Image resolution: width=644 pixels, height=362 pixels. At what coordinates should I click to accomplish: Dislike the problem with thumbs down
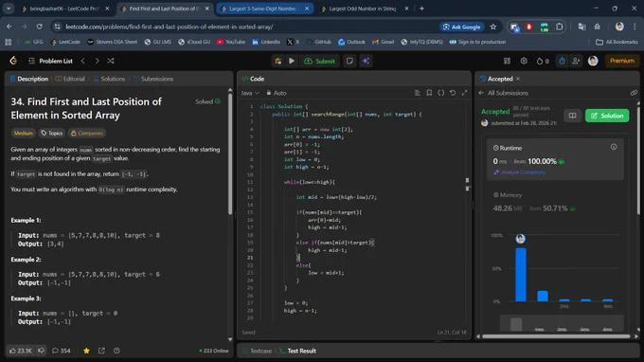41,351
